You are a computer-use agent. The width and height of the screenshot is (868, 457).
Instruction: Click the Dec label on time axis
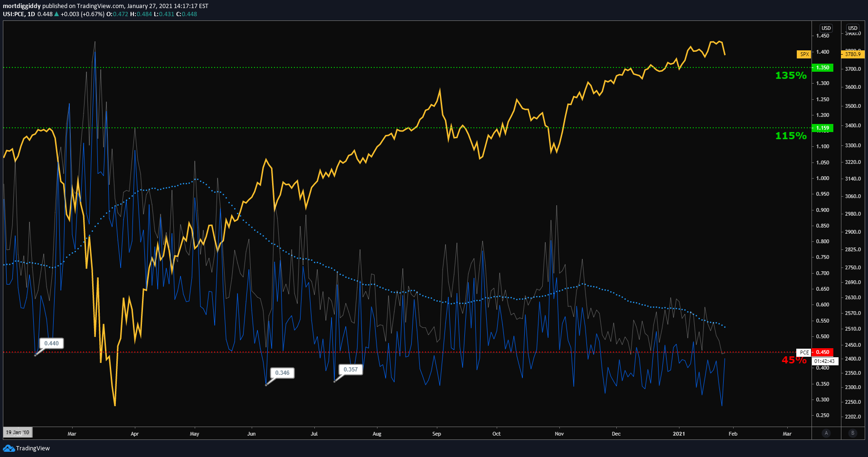pos(616,434)
